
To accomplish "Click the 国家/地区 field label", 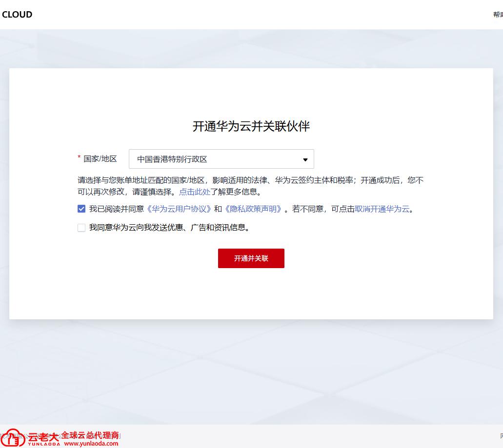I will 100,159.
